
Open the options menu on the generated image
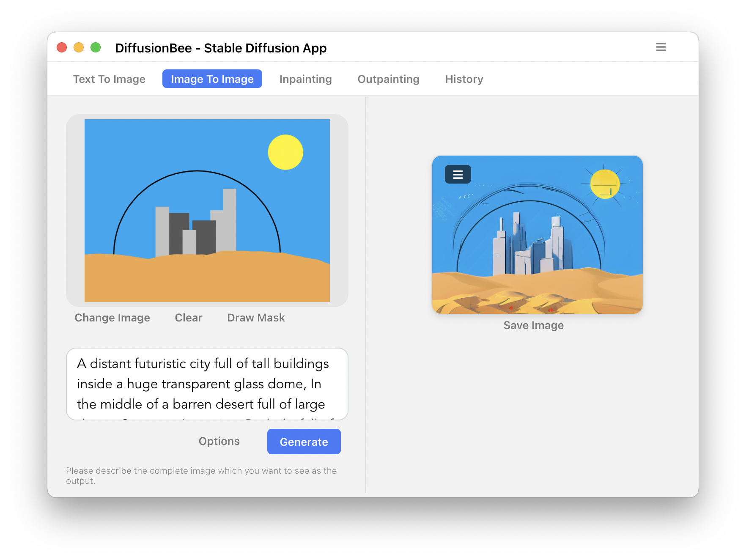[x=458, y=174]
